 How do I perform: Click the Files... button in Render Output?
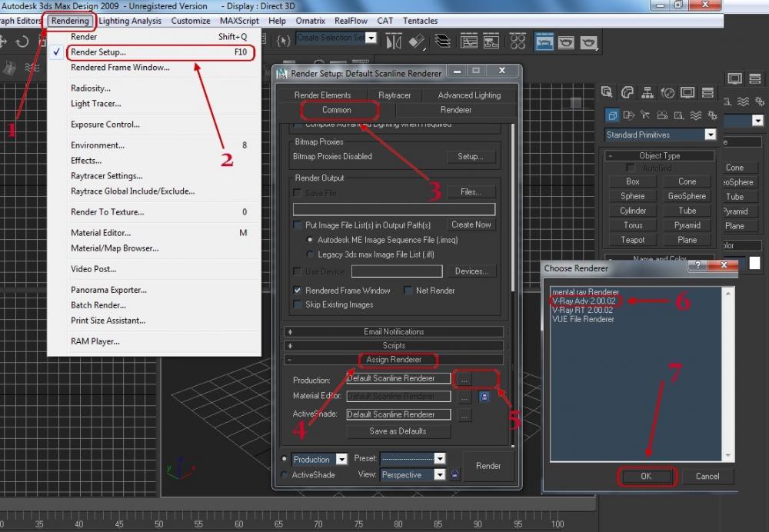point(471,191)
